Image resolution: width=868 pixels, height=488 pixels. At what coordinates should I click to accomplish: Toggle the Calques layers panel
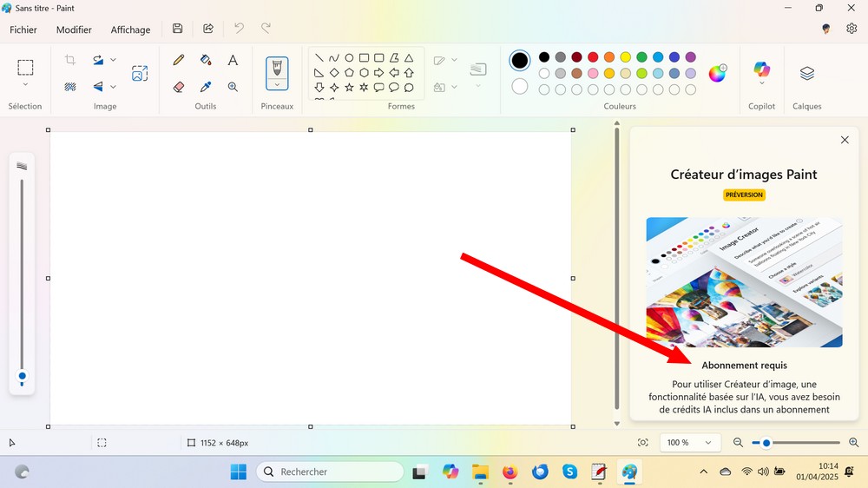pos(806,73)
